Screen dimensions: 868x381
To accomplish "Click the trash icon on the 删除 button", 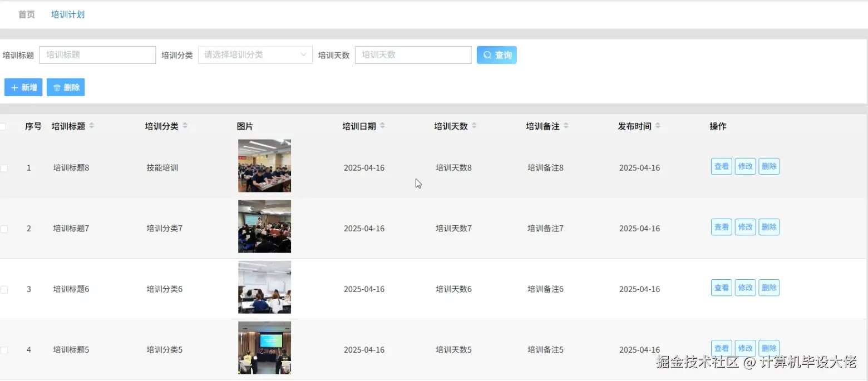I will click(57, 87).
